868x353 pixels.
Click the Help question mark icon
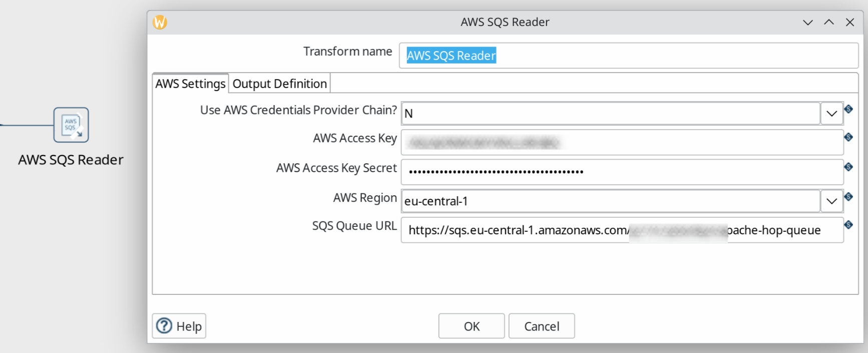point(164,326)
